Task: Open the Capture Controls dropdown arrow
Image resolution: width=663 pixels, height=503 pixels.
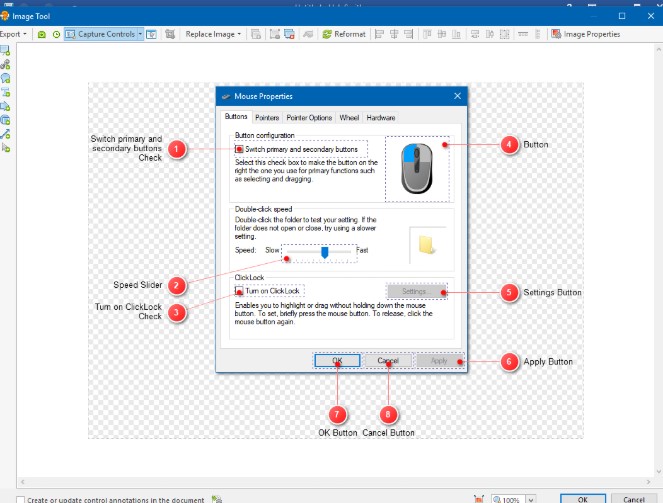Action: (140, 34)
